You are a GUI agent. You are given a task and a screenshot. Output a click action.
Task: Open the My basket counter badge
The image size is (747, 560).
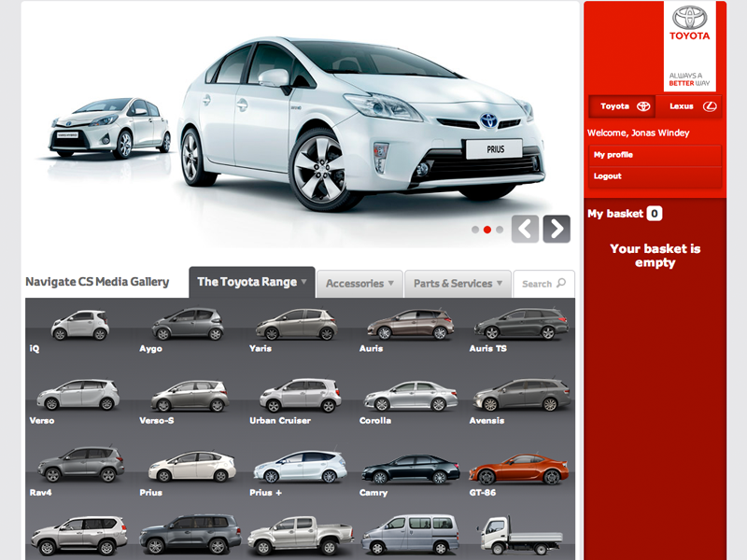tap(654, 214)
